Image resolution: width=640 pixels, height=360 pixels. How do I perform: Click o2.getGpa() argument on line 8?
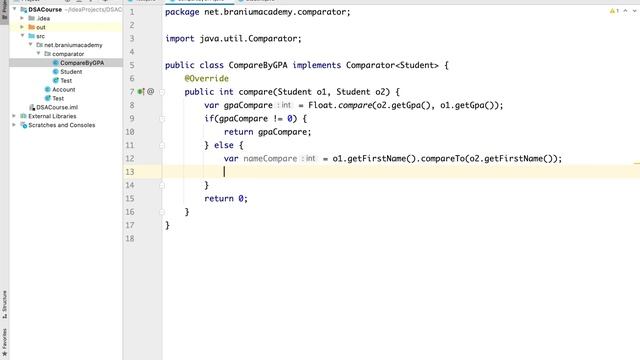click(403, 105)
